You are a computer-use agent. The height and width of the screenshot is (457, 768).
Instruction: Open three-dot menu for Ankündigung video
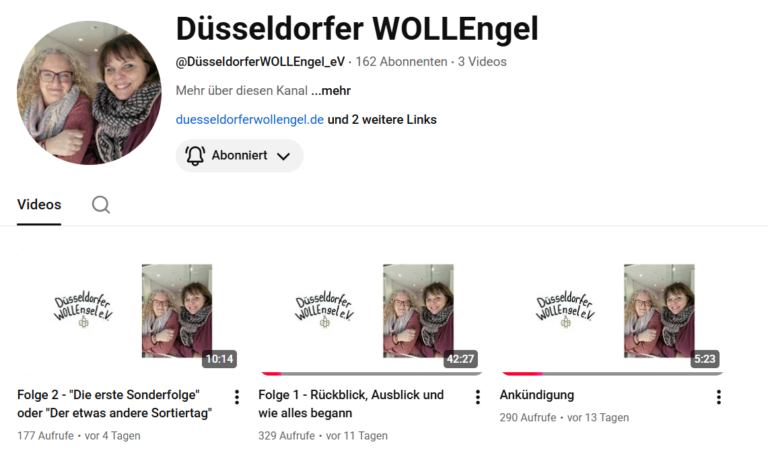719,397
